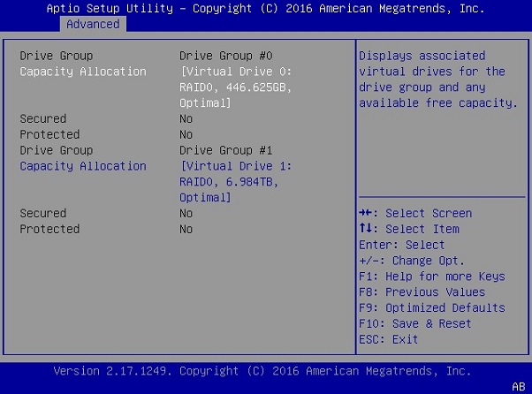Click the ESC Exit hint
Screen dimensions: 532x394
coord(389,339)
